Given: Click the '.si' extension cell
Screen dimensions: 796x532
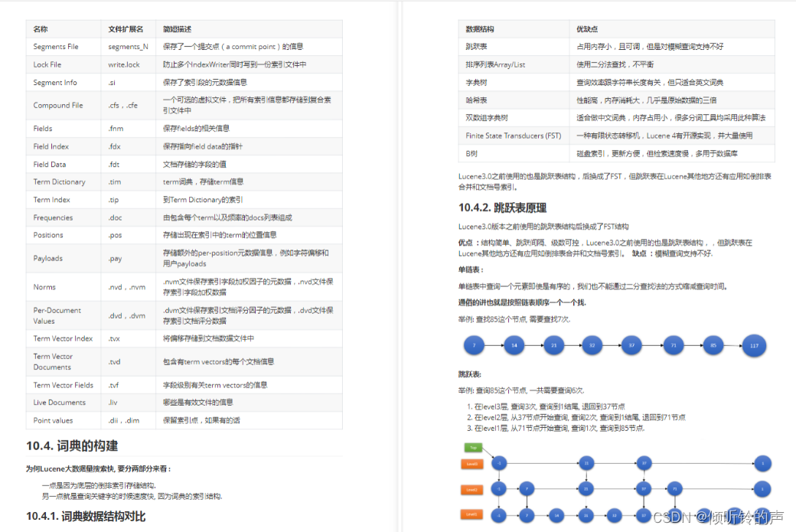Looking at the screenshot, I should tap(128, 82).
